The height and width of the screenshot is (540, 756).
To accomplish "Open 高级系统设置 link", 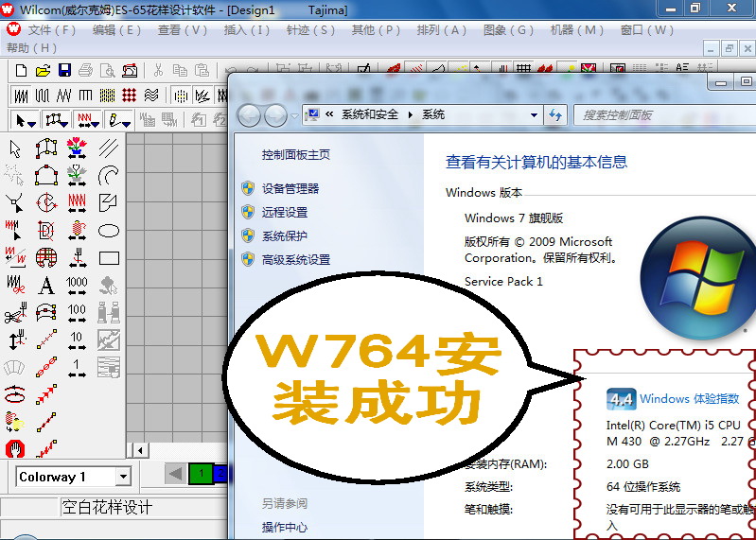I will (296, 260).
